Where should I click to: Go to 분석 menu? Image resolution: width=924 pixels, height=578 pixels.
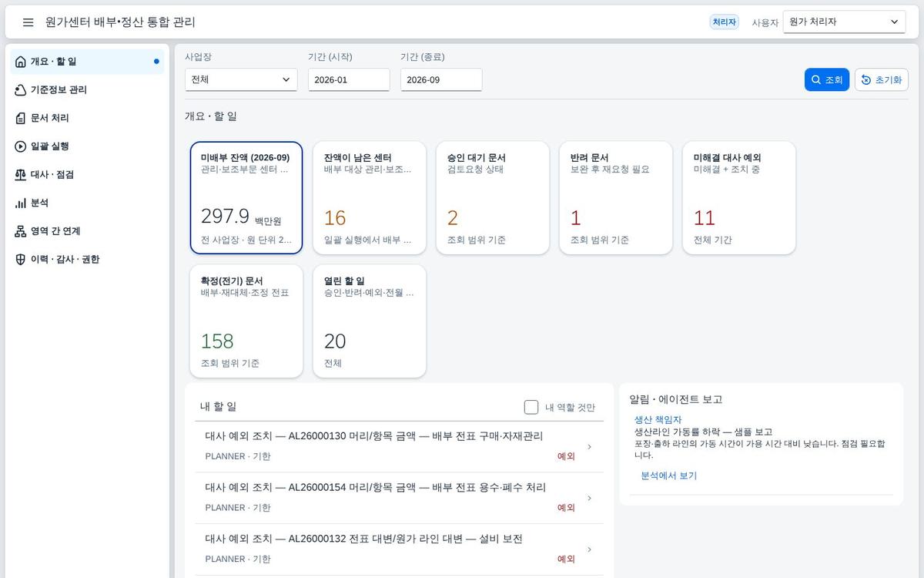[87, 203]
